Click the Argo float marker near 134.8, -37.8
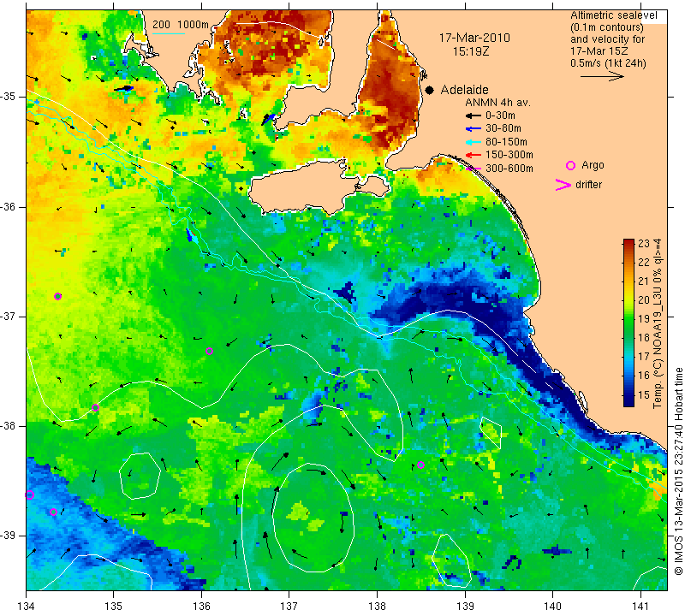Screen dimensions: 685x616 (96, 408)
